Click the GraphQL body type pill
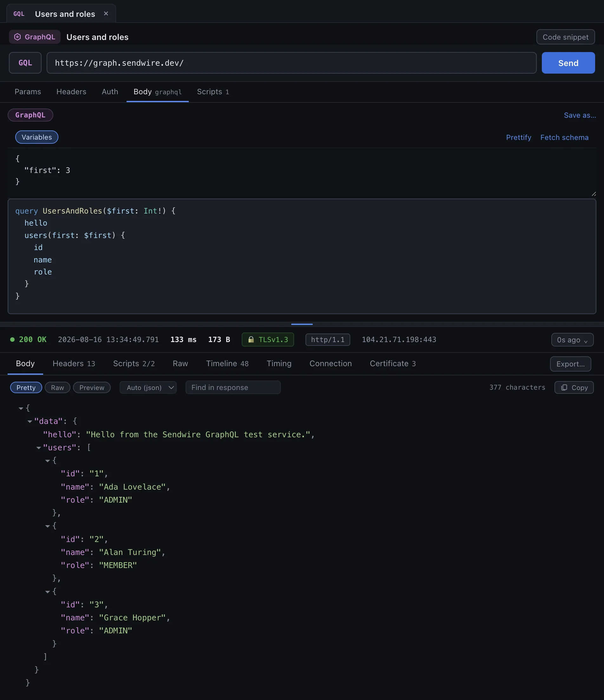Screen dimensions: 604x700 [x=30, y=115]
